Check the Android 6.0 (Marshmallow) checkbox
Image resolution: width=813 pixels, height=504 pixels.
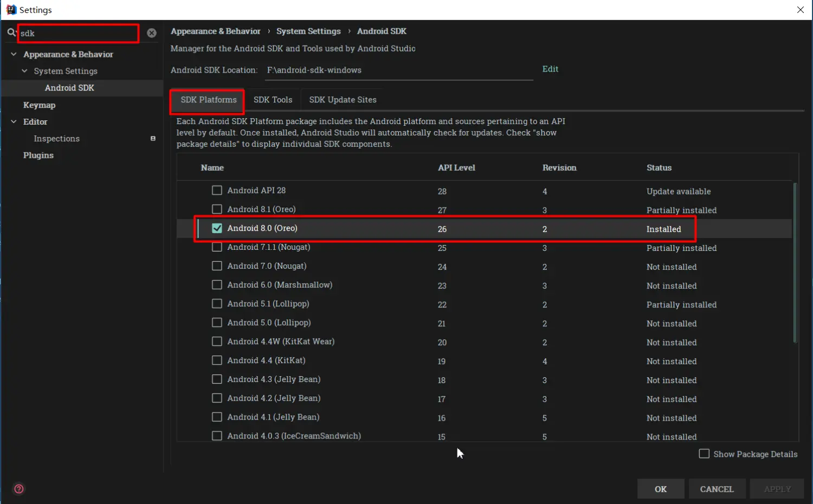click(x=217, y=285)
